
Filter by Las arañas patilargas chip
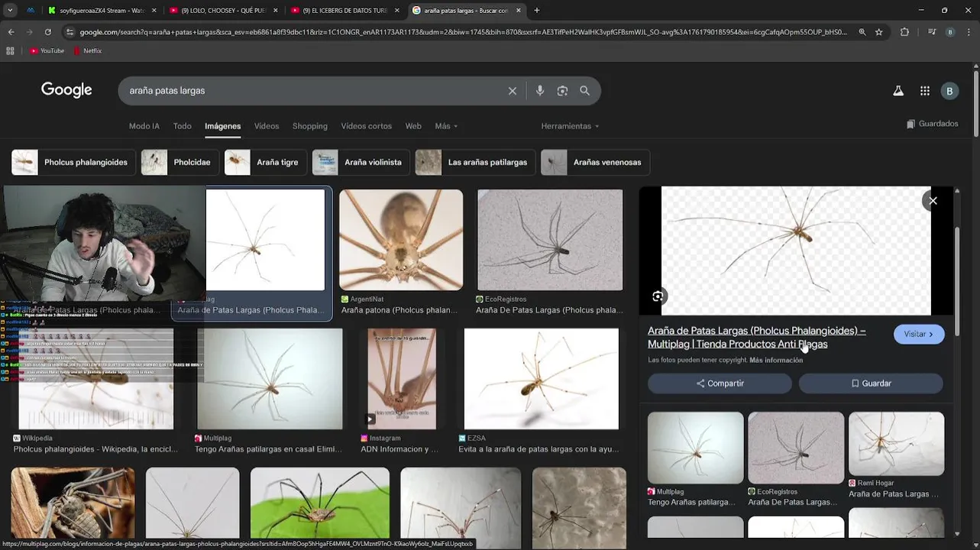(475, 163)
